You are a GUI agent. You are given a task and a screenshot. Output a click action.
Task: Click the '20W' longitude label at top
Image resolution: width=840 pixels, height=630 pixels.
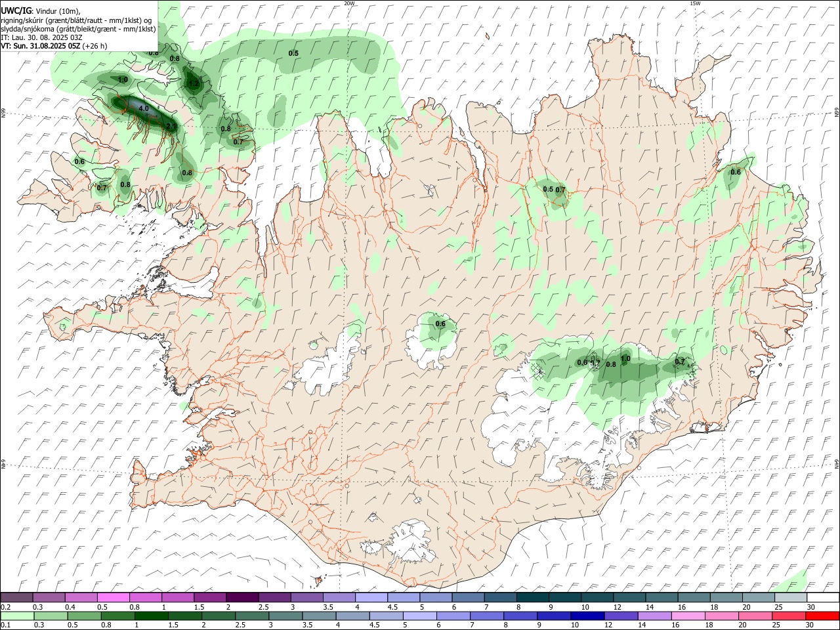pos(349,3)
